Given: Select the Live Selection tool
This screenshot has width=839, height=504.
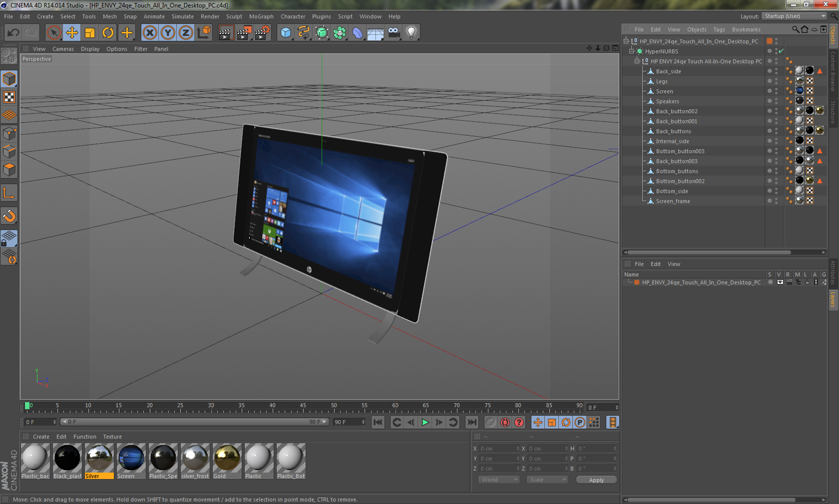Looking at the screenshot, I should pyautogui.click(x=54, y=33).
